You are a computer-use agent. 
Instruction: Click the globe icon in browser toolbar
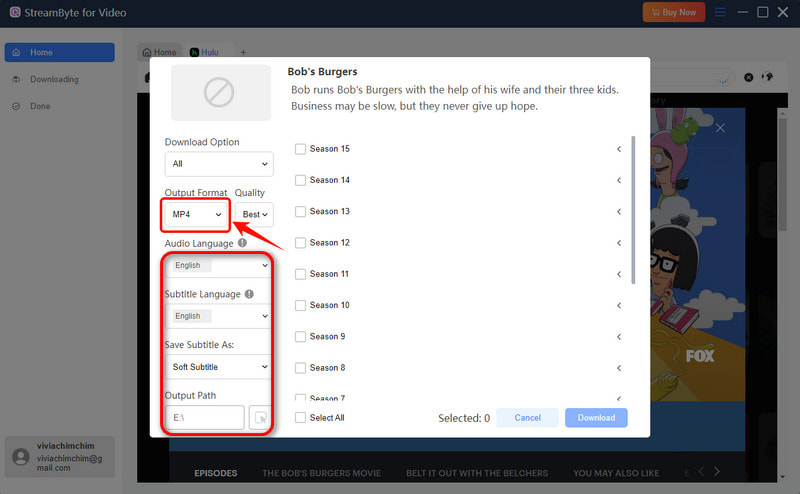point(767,77)
